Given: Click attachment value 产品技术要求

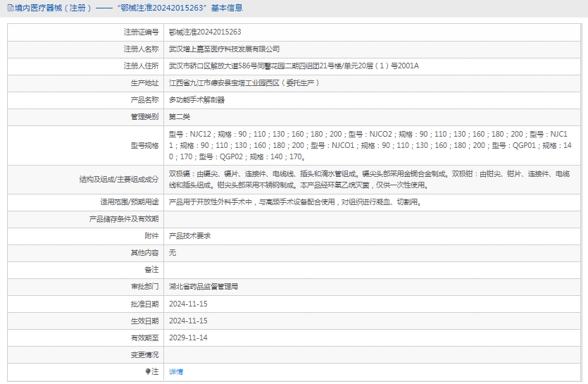Looking at the screenshot, I should tap(189, 236).
